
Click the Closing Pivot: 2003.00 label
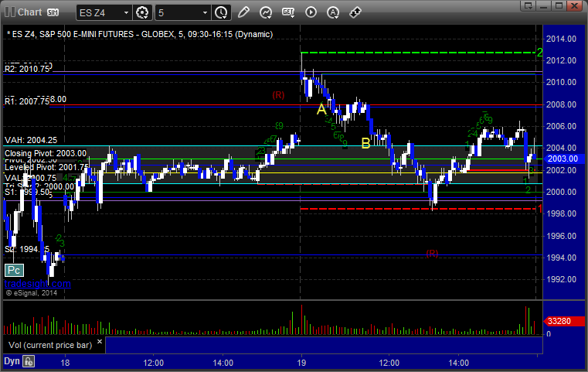46,153
